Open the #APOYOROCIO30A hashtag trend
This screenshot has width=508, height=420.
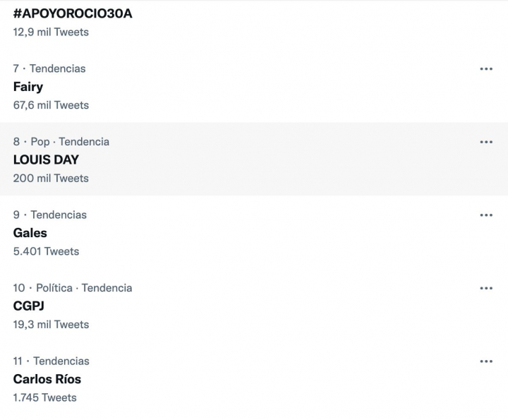(73, 13)
